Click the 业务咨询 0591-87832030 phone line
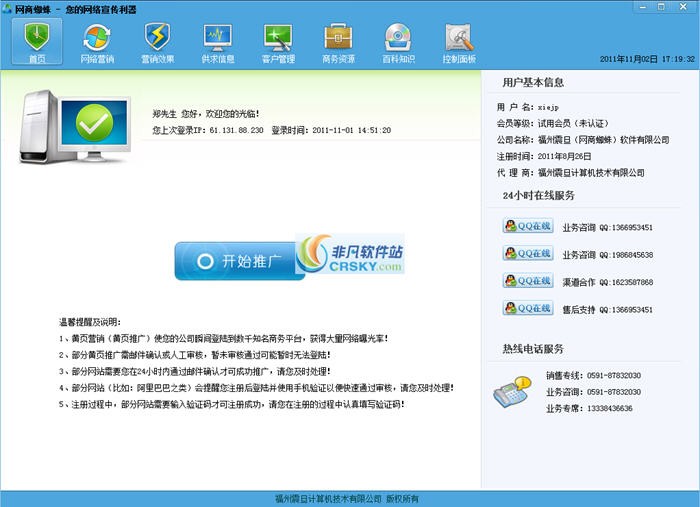The image size is (700, 507). click(593, 392)
